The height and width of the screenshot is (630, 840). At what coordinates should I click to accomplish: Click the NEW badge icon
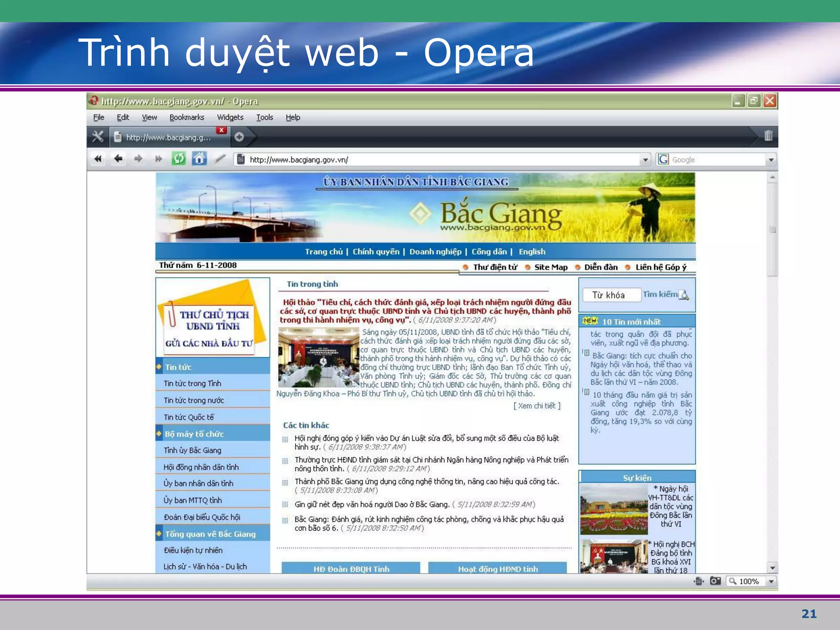click(x=590, y=321)
